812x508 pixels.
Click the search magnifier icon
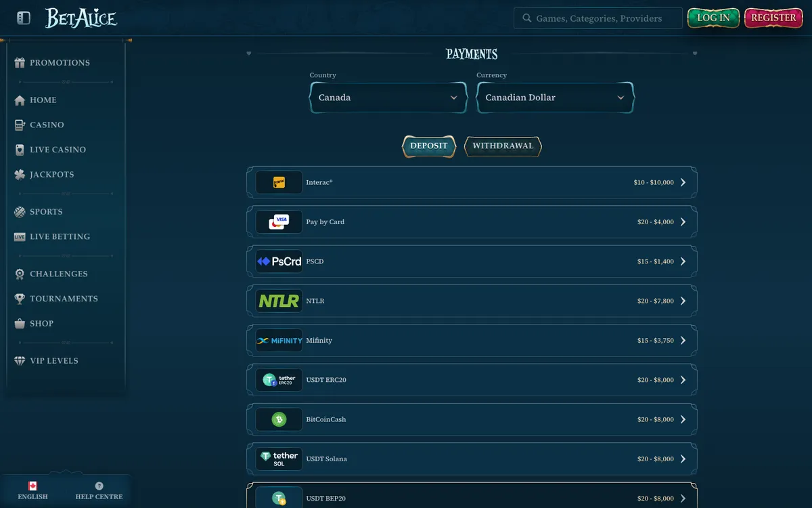526,18
